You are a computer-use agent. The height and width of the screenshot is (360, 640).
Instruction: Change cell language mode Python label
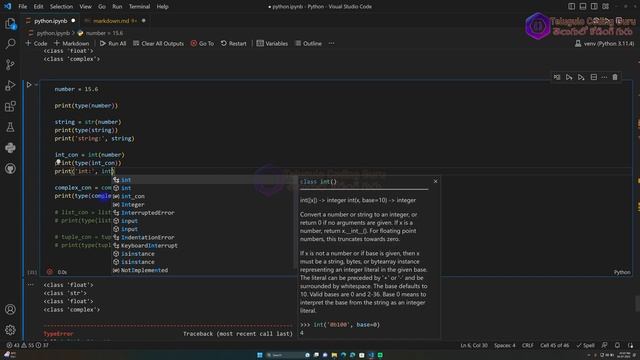tap(622, 272)
